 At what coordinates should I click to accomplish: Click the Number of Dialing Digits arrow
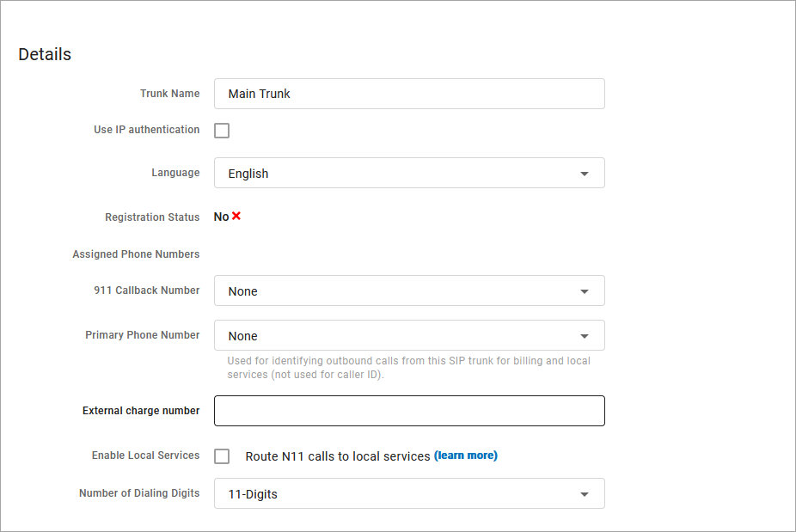(x=585, y=494)
